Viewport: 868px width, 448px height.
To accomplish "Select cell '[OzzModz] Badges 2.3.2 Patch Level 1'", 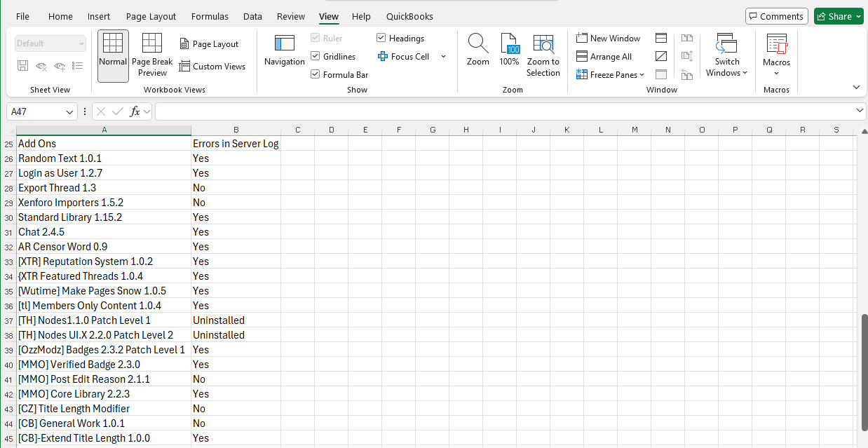I will click(104, 350).
